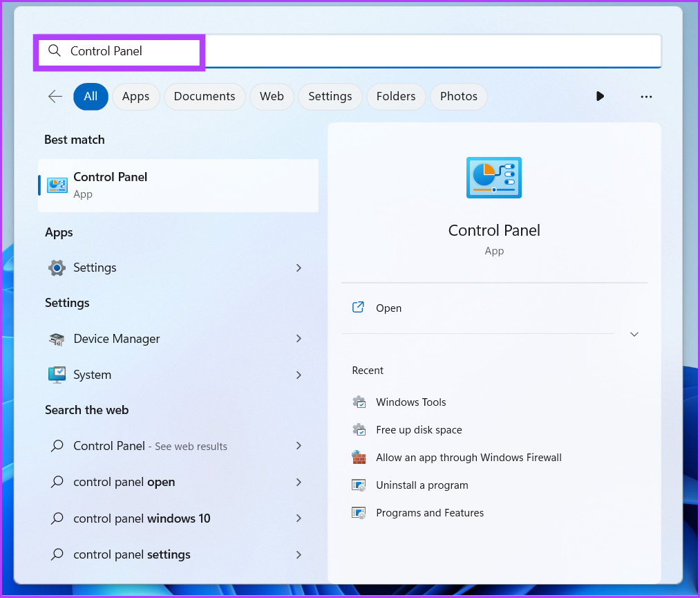The width and height of the screenshot is (700, 598).
Task: Click the Windows Tools icon in Recent list
Action: (x=359, y=402)
